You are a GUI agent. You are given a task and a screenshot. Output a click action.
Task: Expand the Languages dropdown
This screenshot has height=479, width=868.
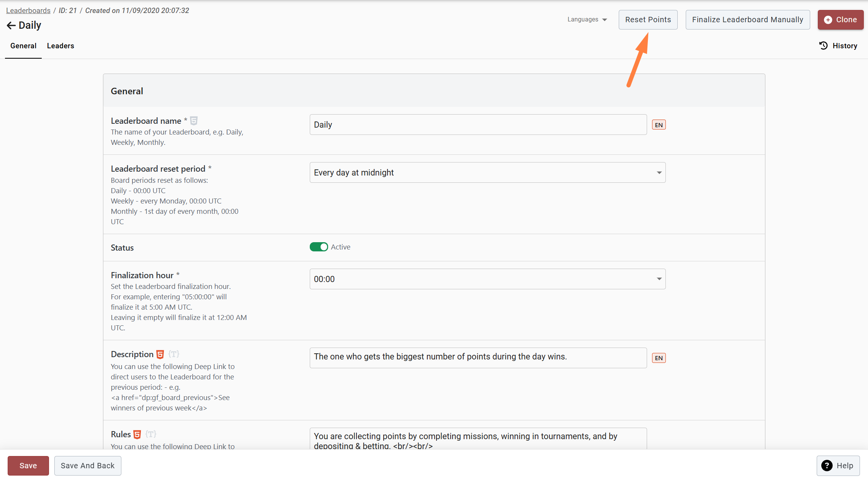click(587, 20)
